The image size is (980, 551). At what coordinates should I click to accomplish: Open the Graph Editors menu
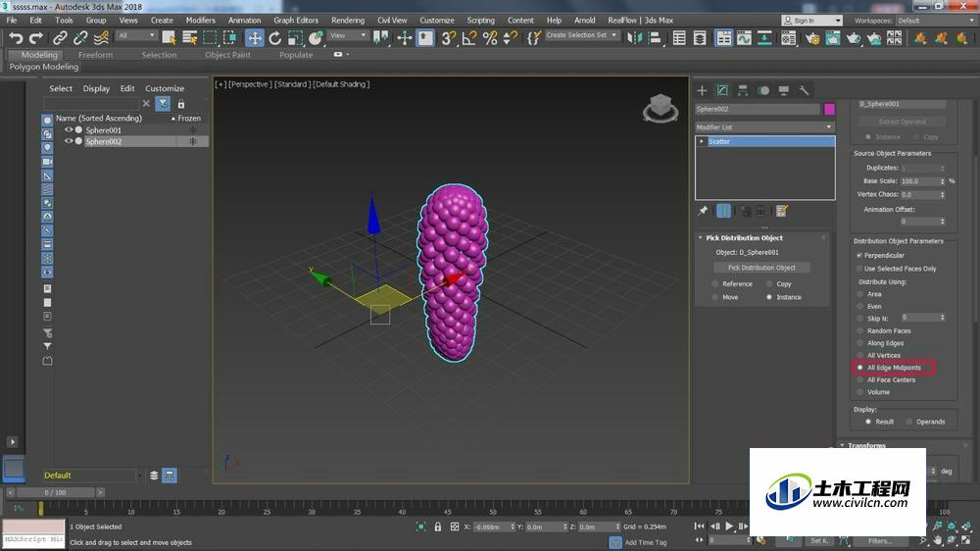click(296, 20)
